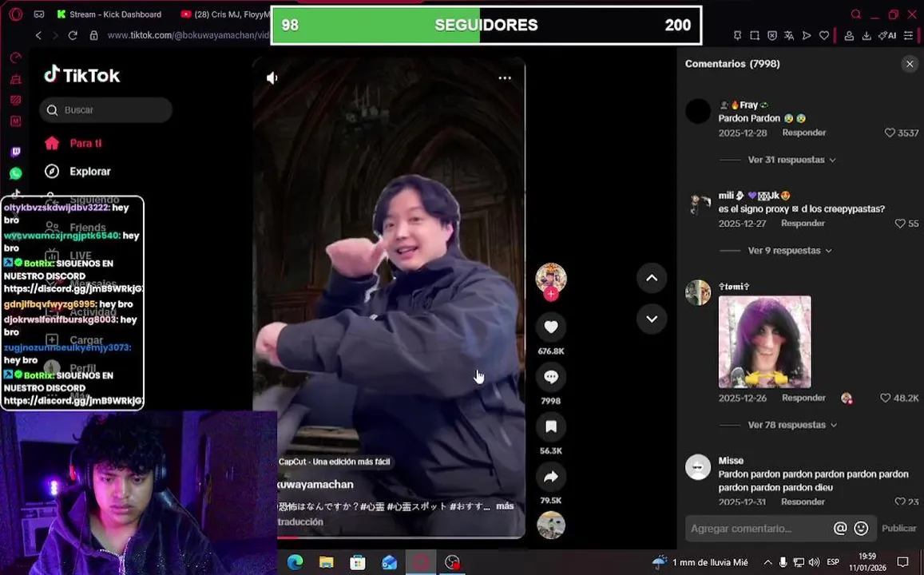Open the system volume speaker icon
The height and width of the screenshot is (575, 924).
[814, 563]
